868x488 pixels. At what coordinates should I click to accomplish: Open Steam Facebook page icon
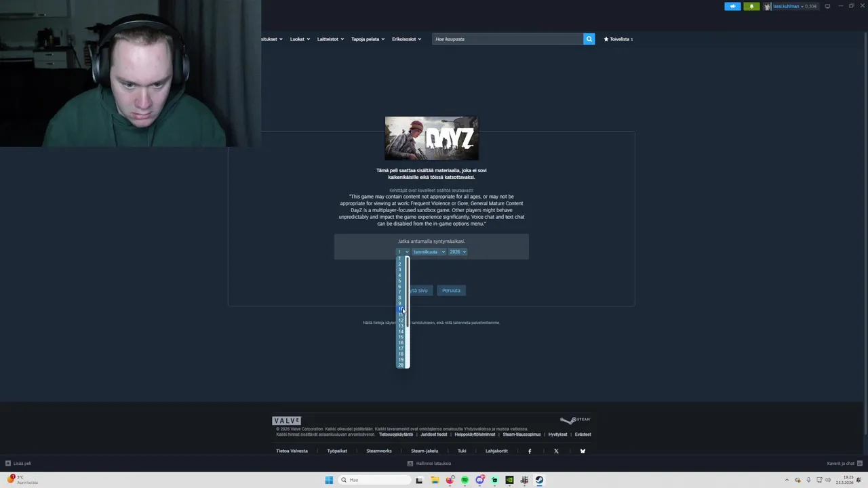(x=530, y=451)
